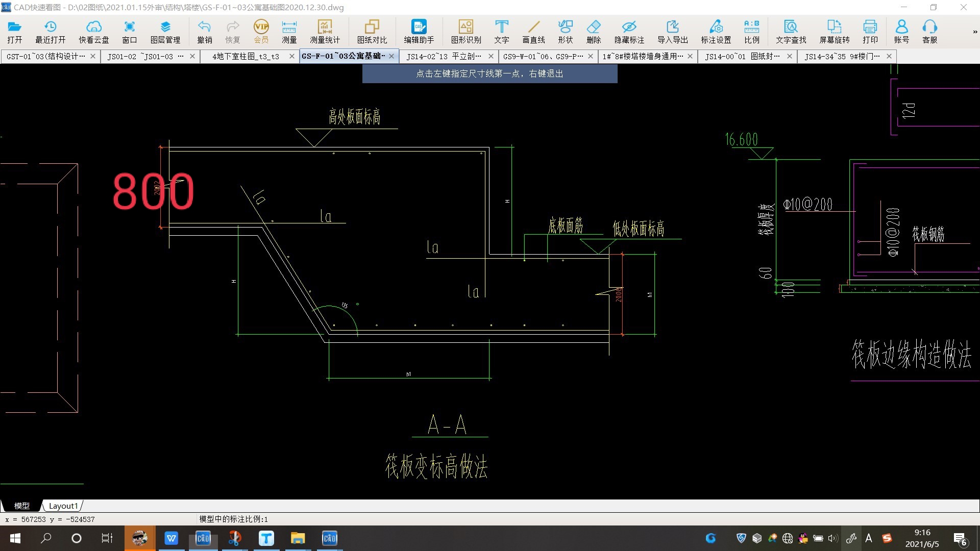The height and width of the screenshot is (551, 980).
Task: Launch 图纸对比 drawing compare
Action: click(x=372, y=32)
